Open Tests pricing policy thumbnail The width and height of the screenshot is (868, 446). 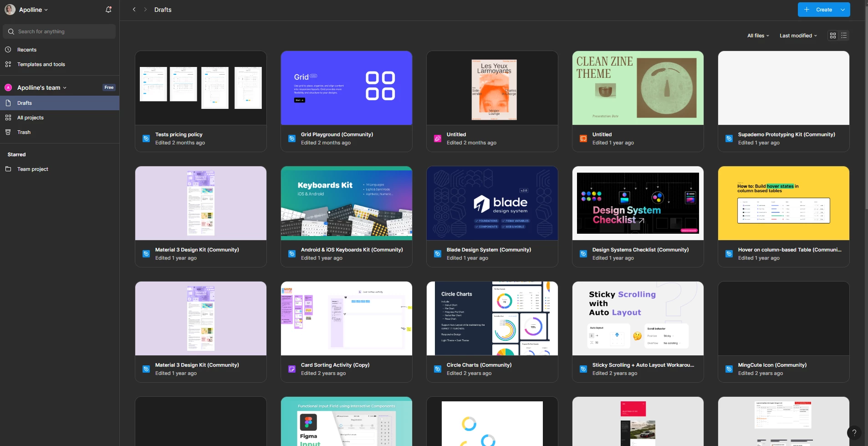click(201, 88)
